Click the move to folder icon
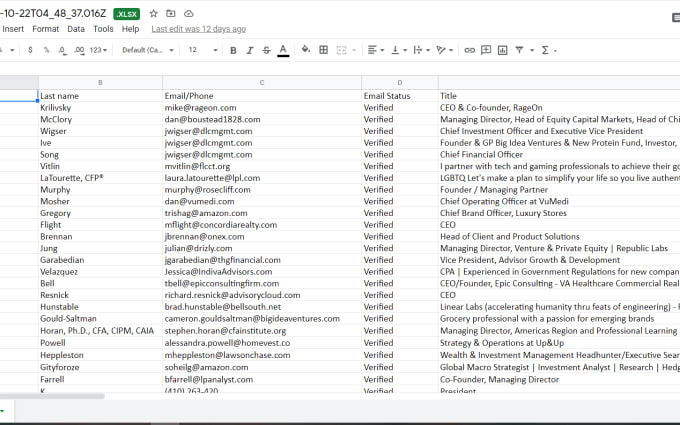 tap(171, 14)
